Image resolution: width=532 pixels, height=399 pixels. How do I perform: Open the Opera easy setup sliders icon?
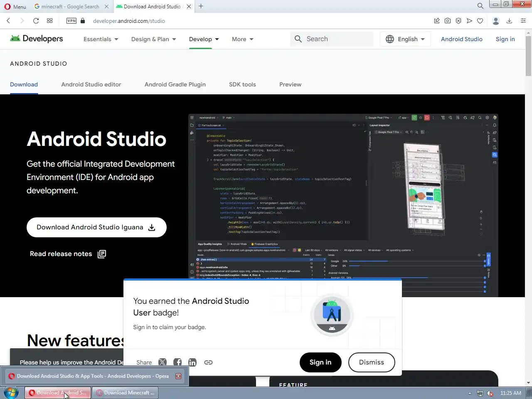pos(523,21)
